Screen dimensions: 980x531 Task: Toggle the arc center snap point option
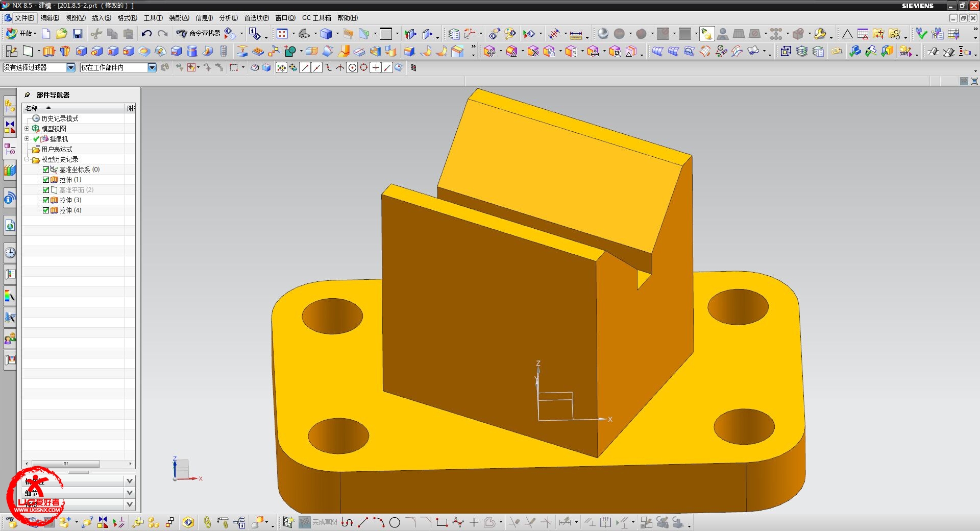tap(352, 67)
